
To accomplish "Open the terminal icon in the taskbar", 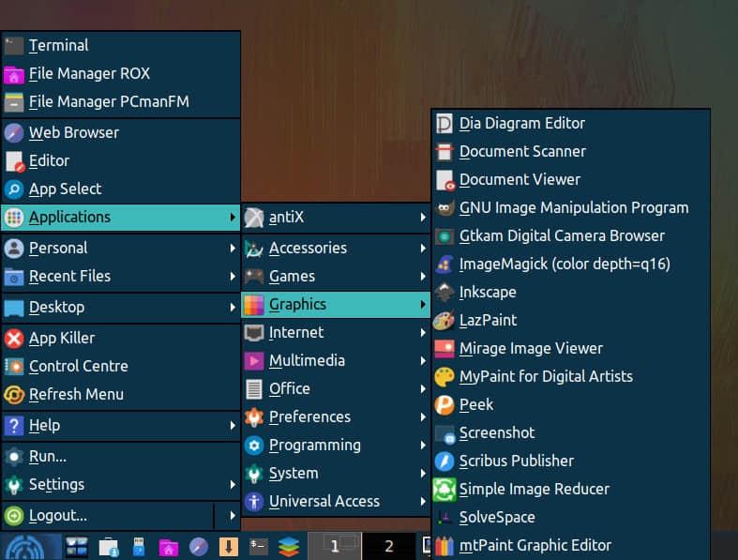I will 260,546.
